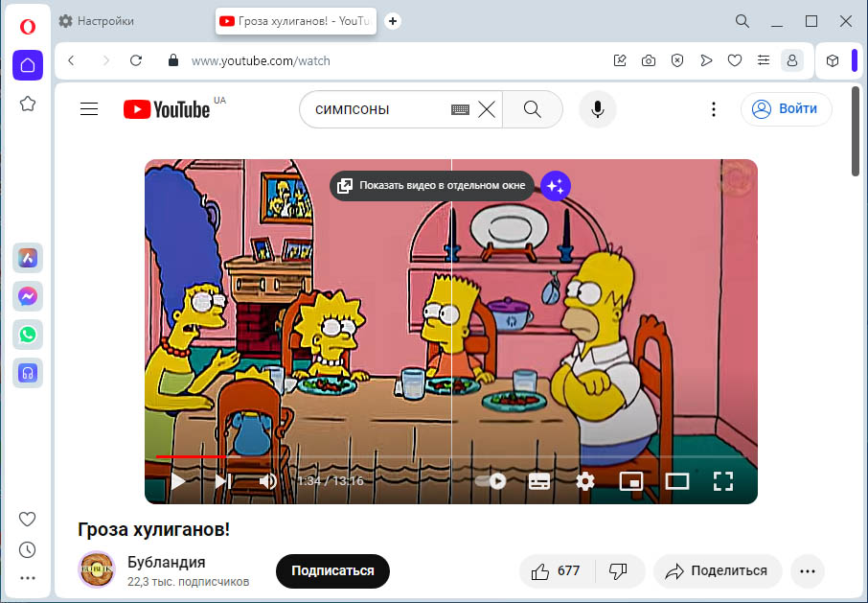
Task: Reload the current page
Action: pos(136,60)
